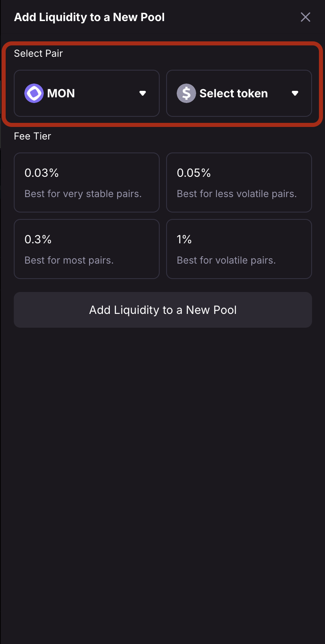The width and height of the screenshot is (325, 644).
Task: Click the purple MON token icon
Action: click(x=34, y=93)
